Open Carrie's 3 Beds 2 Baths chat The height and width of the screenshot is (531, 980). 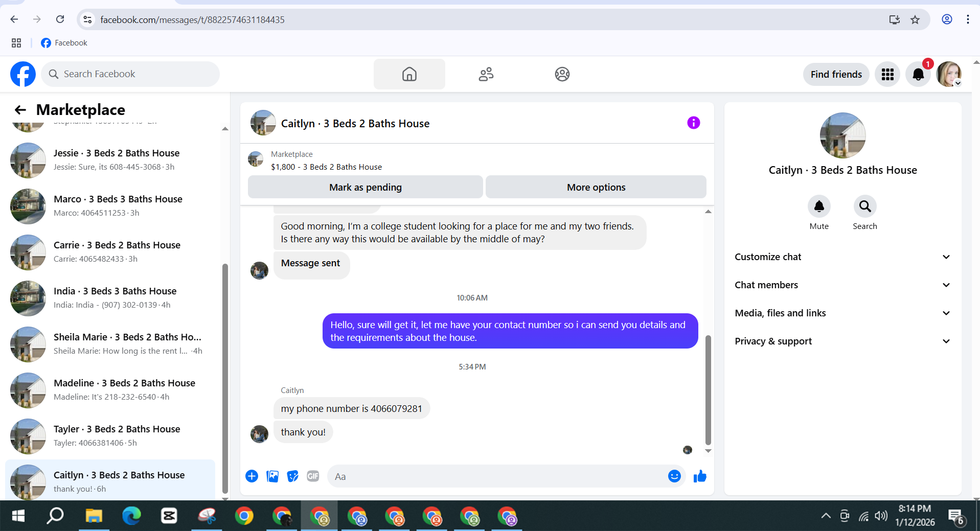[x=110, y=252]
